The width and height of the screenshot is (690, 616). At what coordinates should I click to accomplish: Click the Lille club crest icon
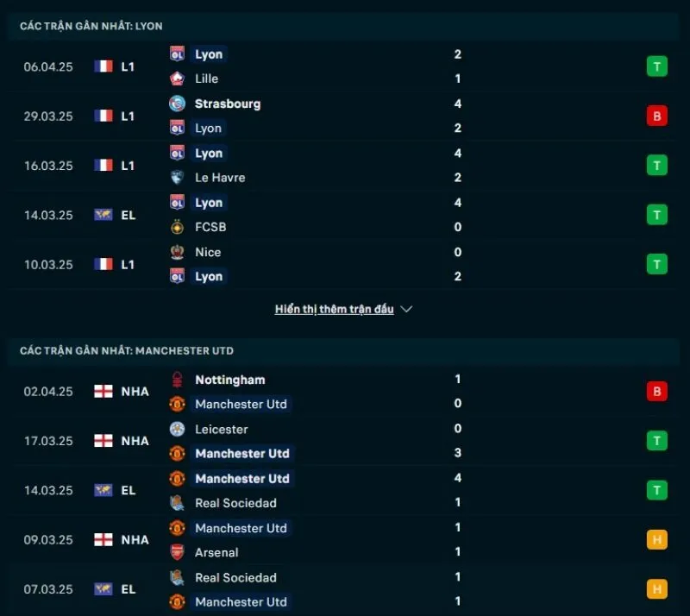coord(178,79)
